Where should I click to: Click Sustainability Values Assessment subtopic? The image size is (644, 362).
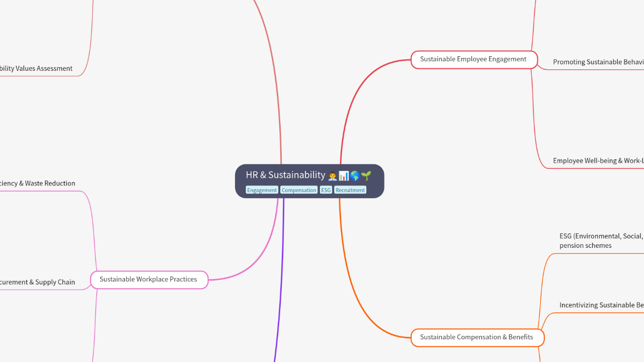click(x=36, y=68)
